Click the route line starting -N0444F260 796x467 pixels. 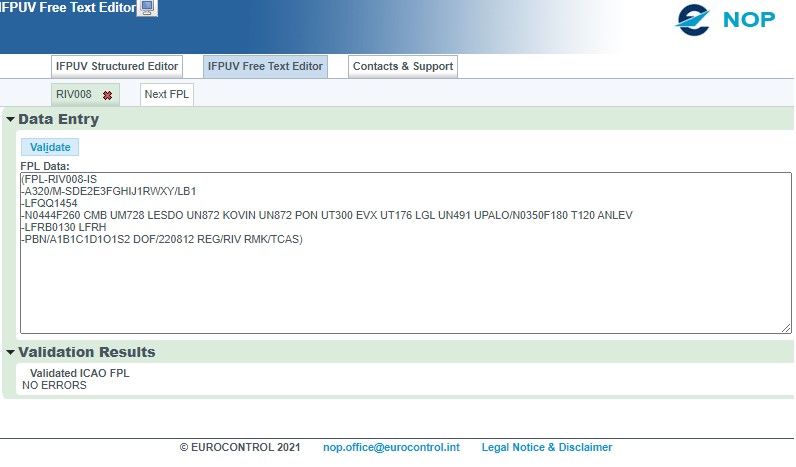coord(327,215)
